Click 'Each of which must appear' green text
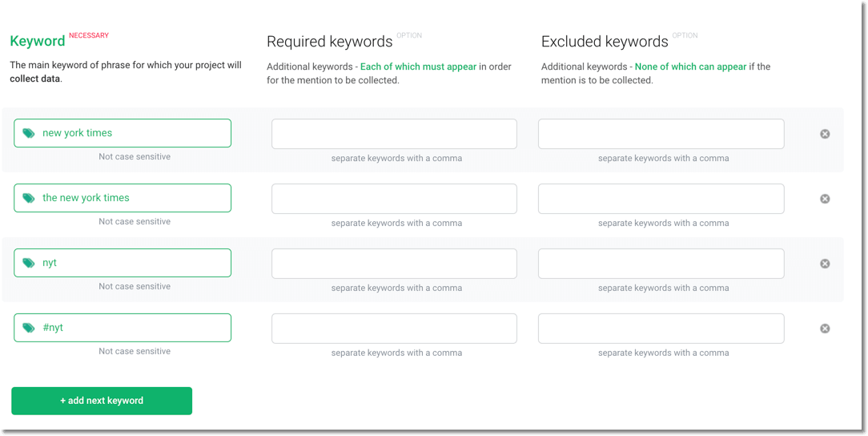Screen dimensions: 868x436 click(x=418, y=67)
